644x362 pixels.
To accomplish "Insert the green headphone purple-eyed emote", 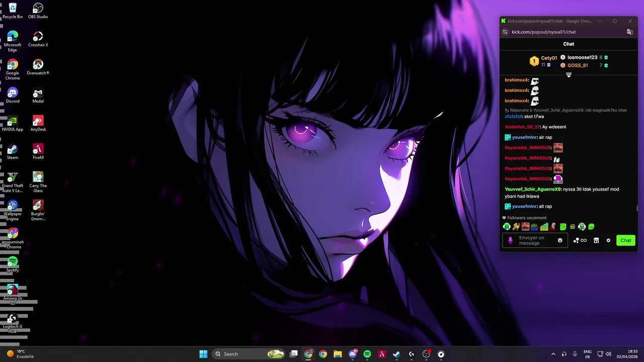I will coord(582,227).
